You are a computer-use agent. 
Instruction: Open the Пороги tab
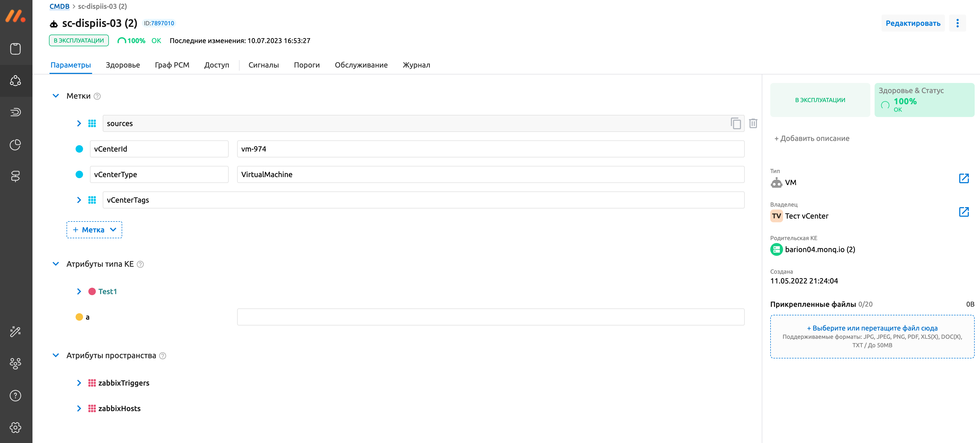click(307, 65)
